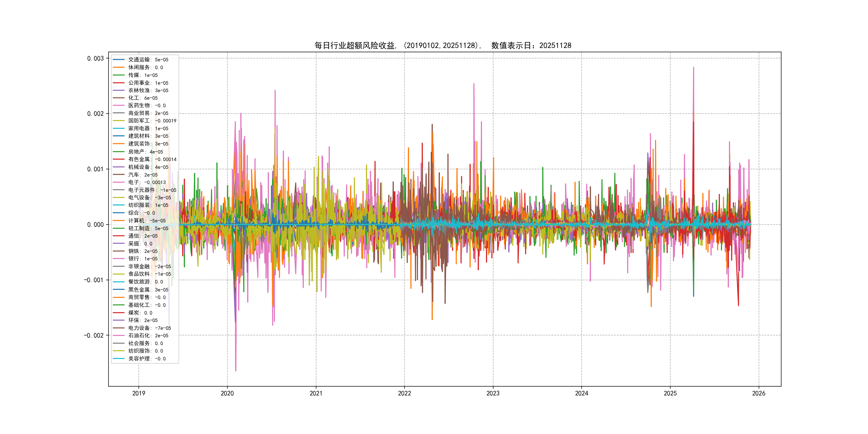
Task: Click the 0.003 y-axis tick label
Action: pos(95,59)
